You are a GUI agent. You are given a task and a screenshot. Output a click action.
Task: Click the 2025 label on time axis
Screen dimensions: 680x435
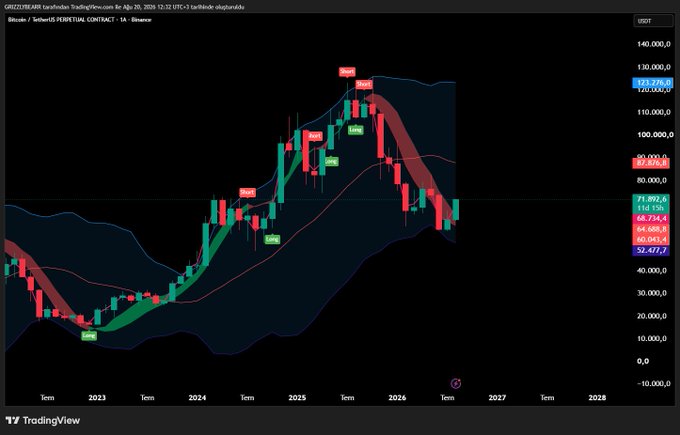[297, 397]
